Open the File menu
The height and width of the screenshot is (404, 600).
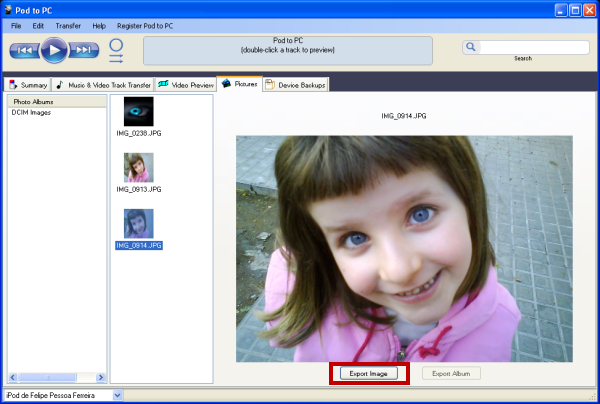point(16,24)
